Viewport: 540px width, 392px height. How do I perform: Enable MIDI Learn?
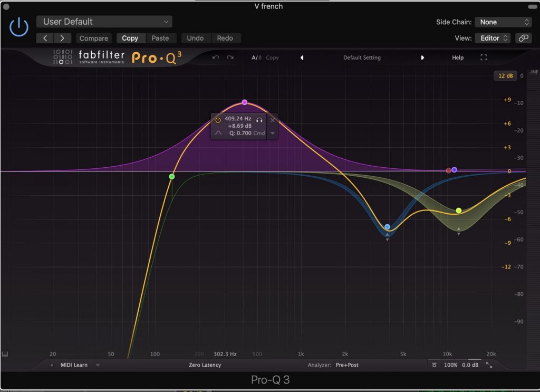[x=74, y=365]
